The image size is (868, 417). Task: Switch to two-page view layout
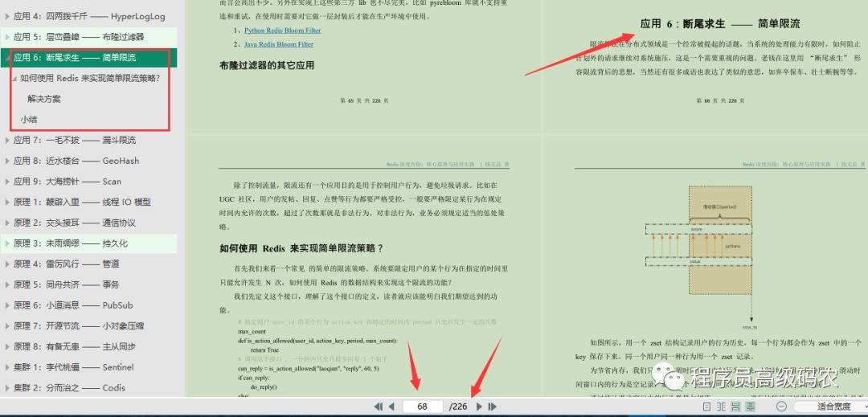[721, 407]
